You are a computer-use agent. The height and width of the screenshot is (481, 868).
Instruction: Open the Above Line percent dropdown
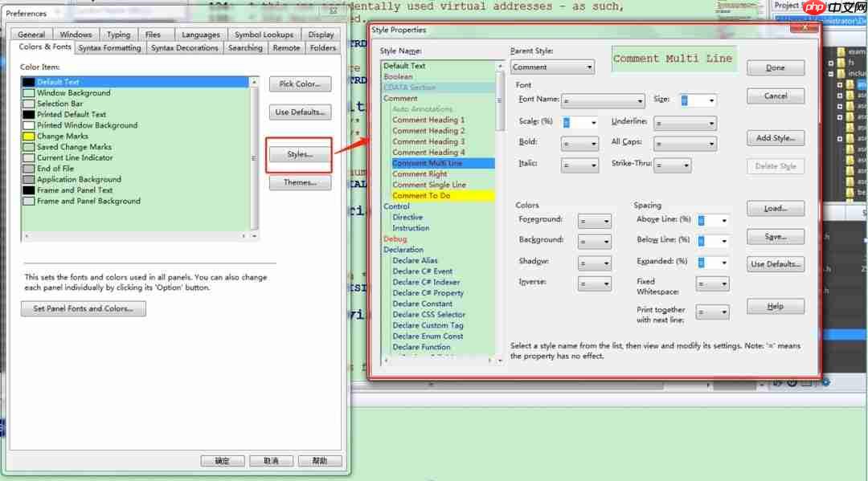click(713, 221)
